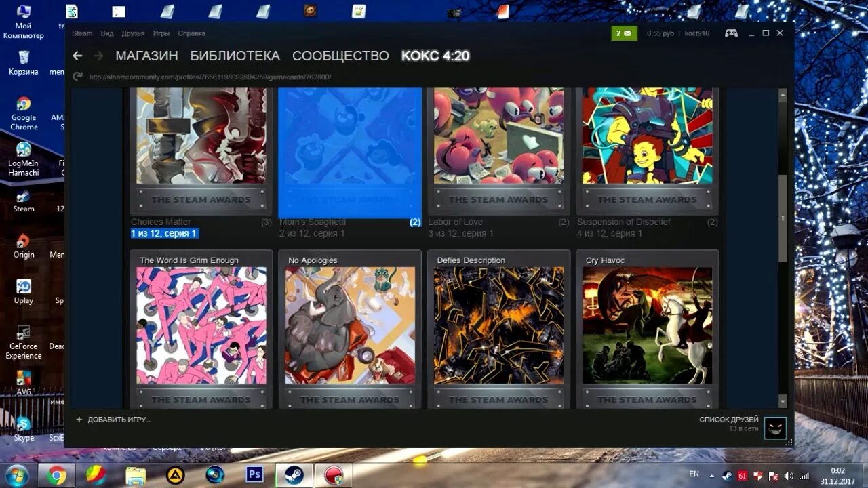Click the Steam forward arrow
Viewport: 868px width, 488px height.
[98, 56]
